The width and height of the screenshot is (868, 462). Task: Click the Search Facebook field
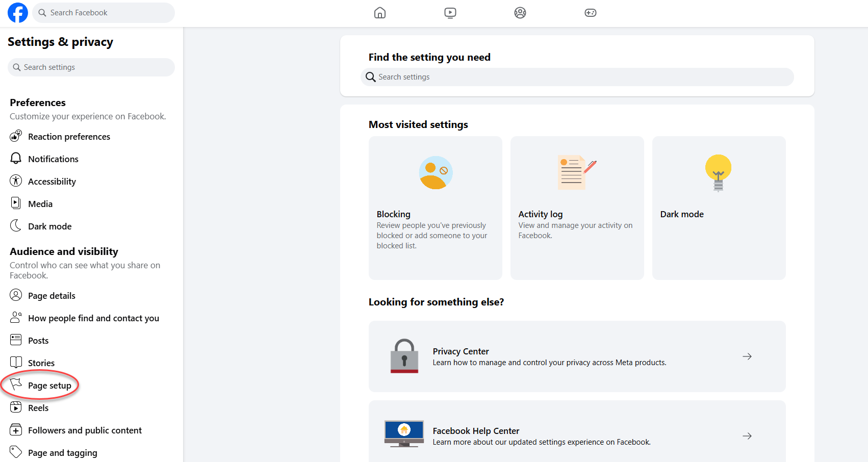tap(104, 13)
